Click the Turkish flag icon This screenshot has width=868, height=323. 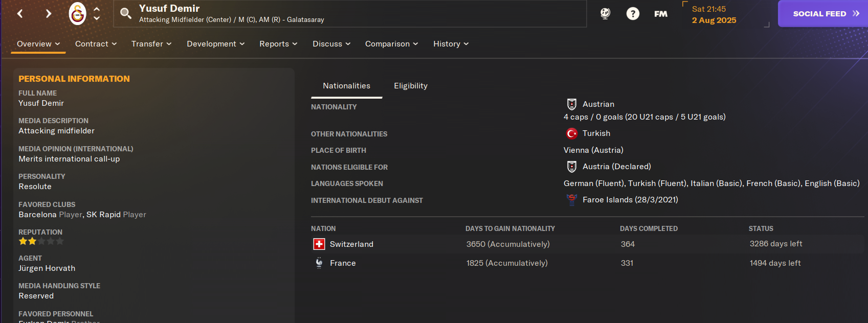[572, 133]
